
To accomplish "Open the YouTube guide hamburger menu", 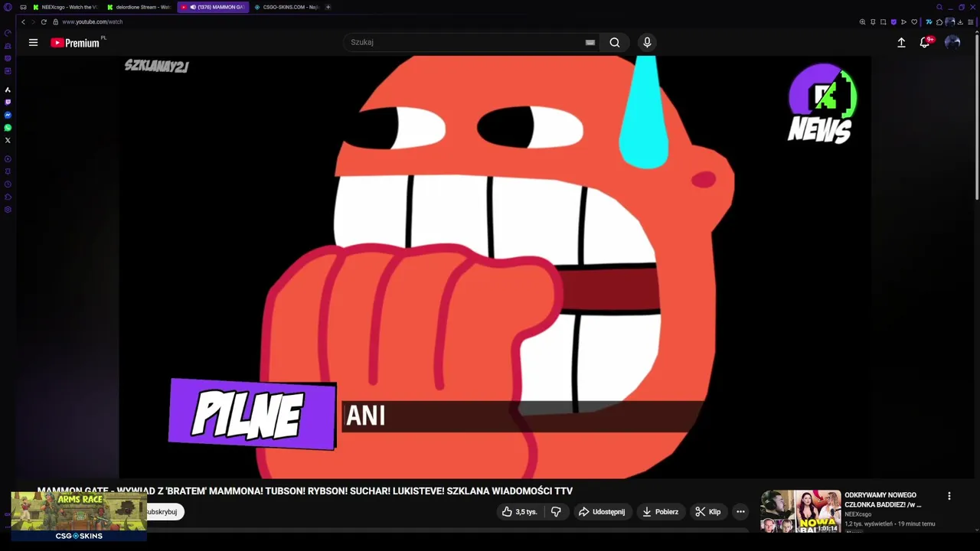I will [x=33, y=43].
